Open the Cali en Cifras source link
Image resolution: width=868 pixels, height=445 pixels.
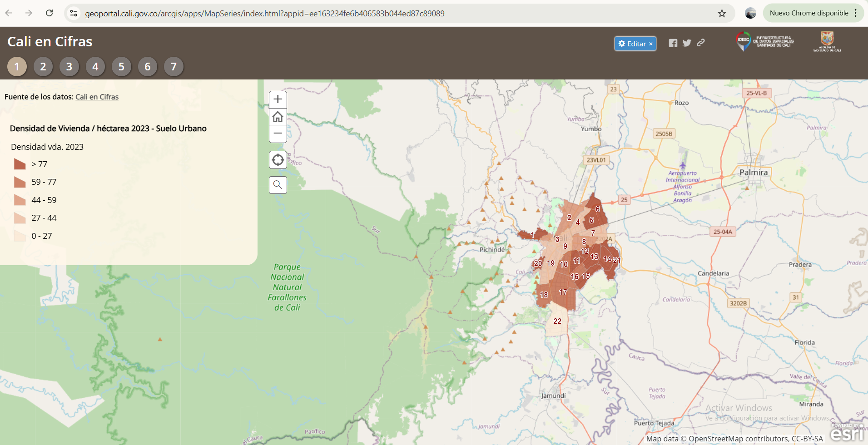point(97,97)
